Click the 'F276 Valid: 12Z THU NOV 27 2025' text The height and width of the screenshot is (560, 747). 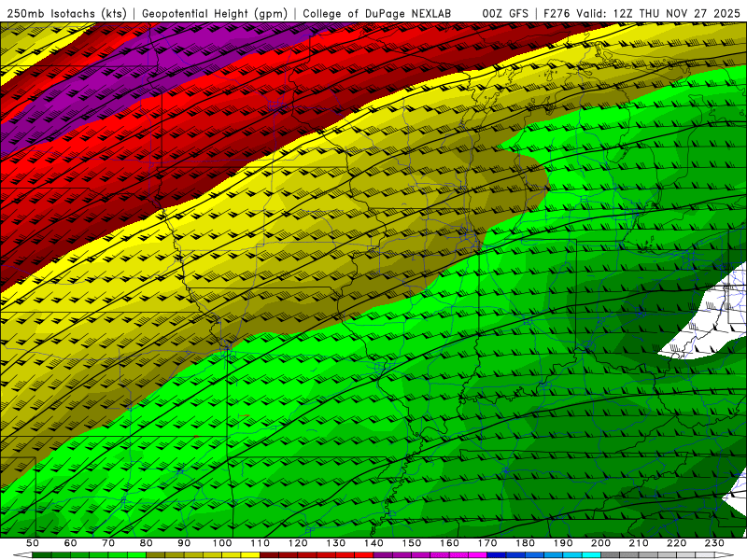(641, 14)
